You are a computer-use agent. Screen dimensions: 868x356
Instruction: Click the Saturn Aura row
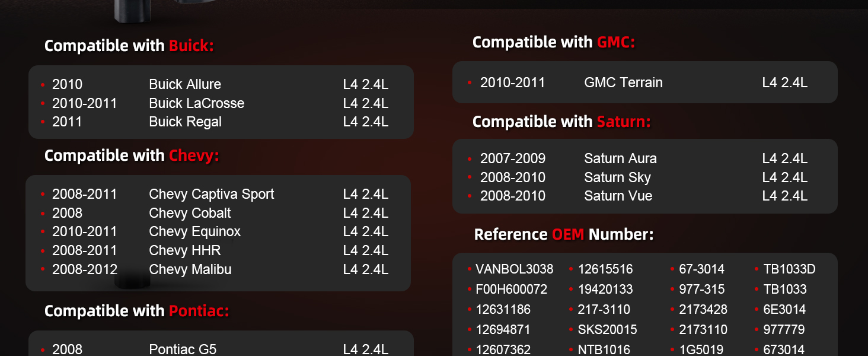coord(620,158)
